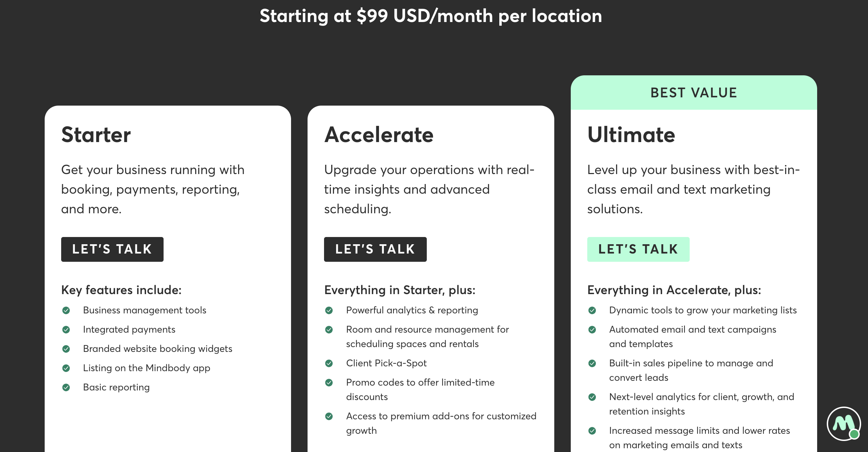Screen dimensions: 868x452
Task: Click Let's Talk under the Starter plan
Action: click(112, 249)
